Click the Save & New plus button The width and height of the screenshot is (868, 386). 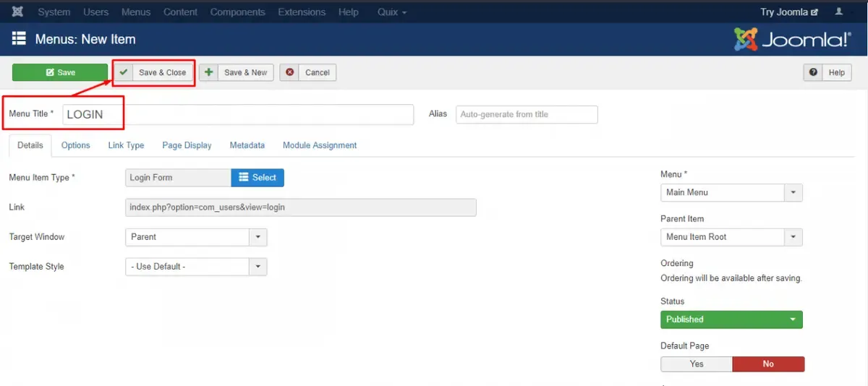click(x=237, y=72)
